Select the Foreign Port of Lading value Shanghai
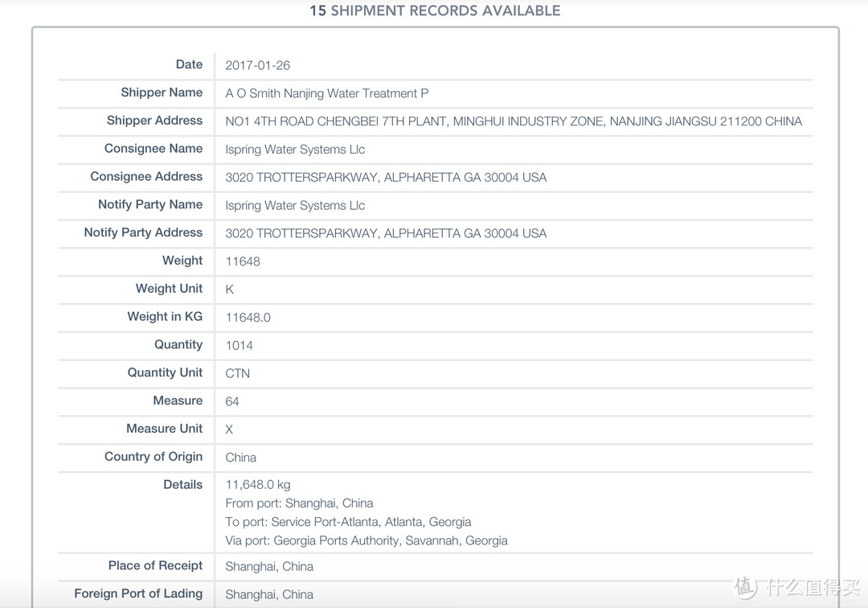Screen dimensions: 868x608 [269, 594]
